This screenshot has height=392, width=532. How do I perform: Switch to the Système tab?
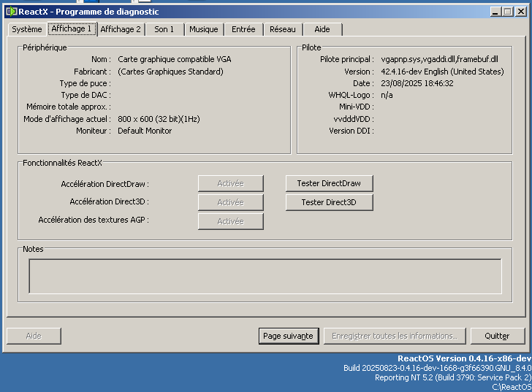click(27, 29)
